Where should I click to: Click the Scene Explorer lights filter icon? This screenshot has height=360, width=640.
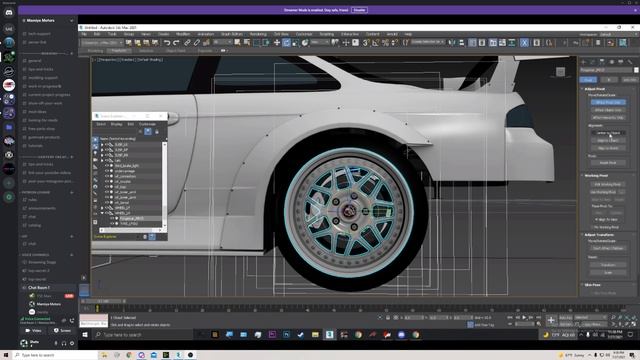pos(95,153)
